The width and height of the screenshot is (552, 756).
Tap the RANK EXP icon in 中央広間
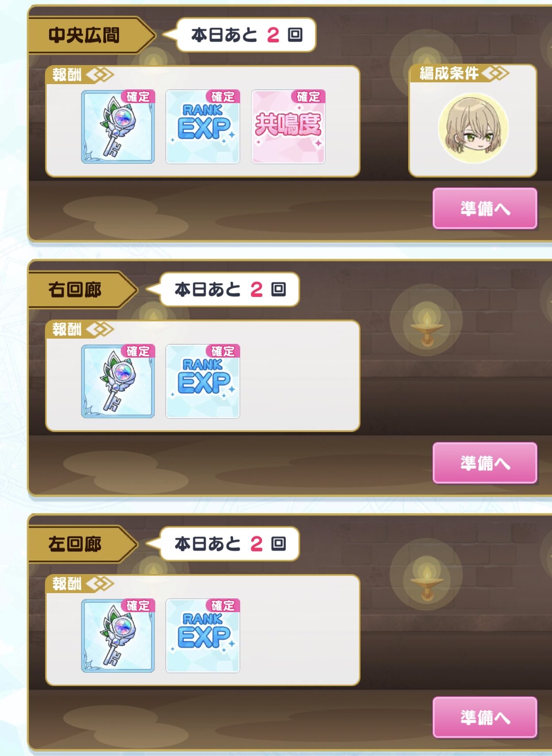pyautogui.click(x=203, y=127)
